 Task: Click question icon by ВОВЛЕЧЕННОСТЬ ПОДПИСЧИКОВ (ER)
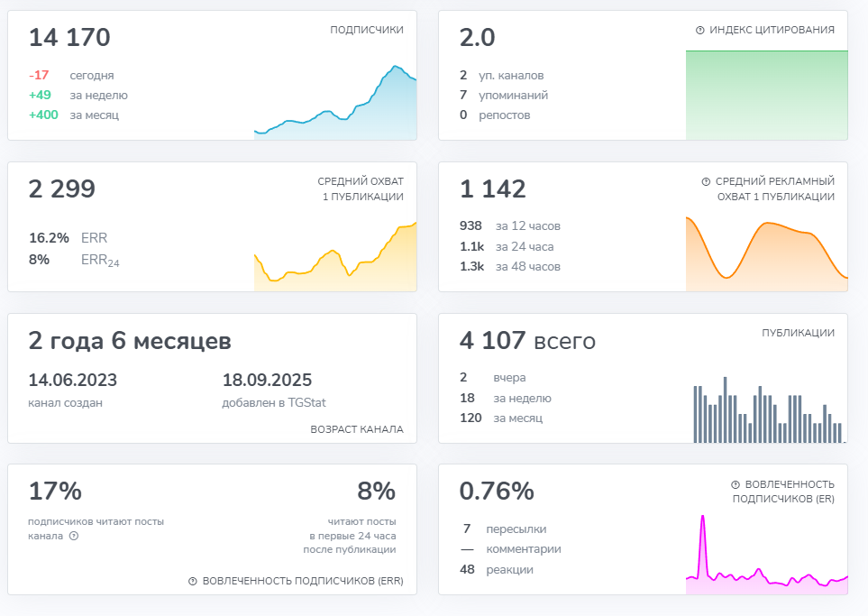(735, 484)
